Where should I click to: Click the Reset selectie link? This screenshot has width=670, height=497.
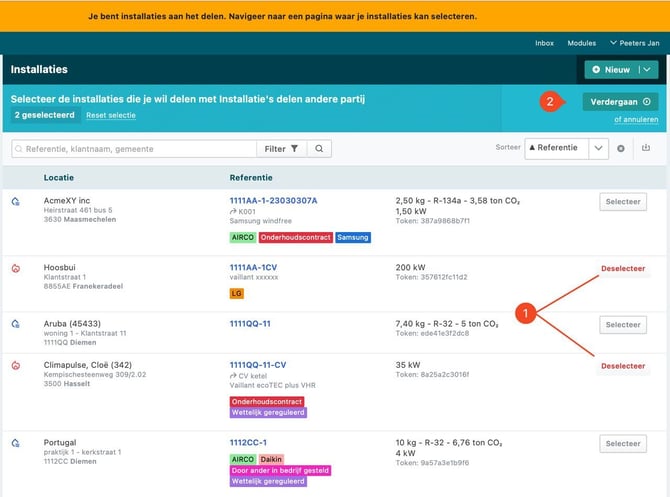click(x=111, y=115)
